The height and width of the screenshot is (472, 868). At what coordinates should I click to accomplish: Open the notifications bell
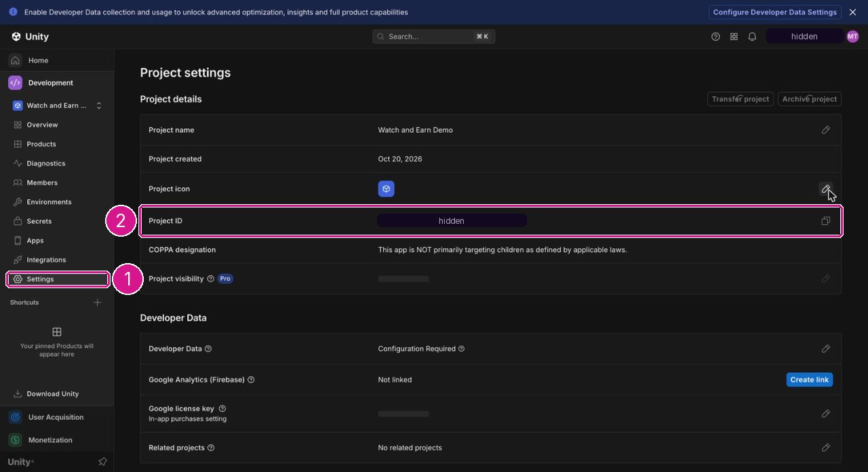(752, 37)
